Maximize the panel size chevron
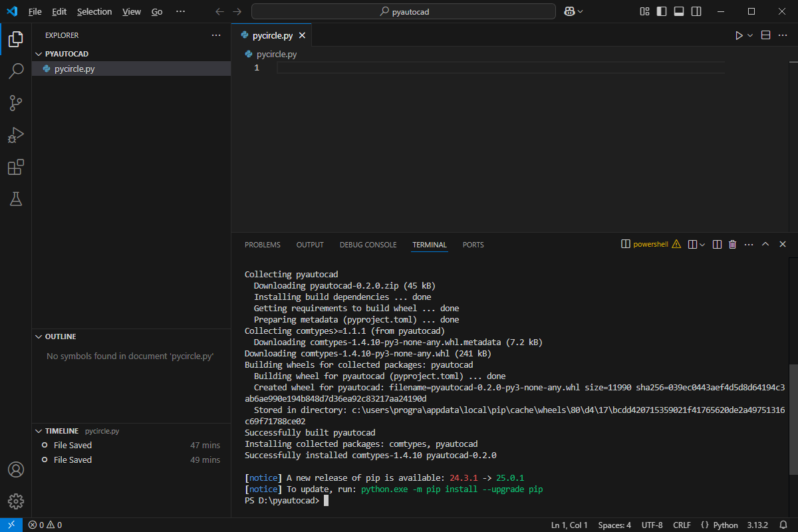The width and height of the screenshot is (798, 532). point(765,245)
